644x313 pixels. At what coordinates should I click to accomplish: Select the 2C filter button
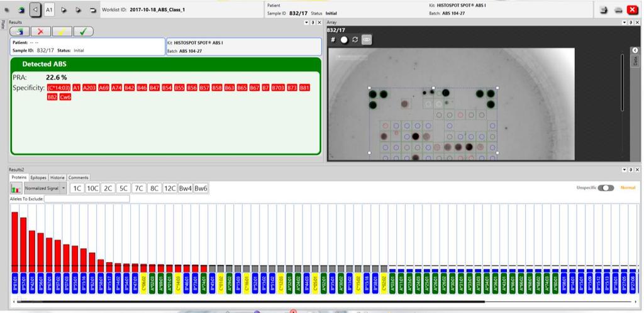coord(108,189)
